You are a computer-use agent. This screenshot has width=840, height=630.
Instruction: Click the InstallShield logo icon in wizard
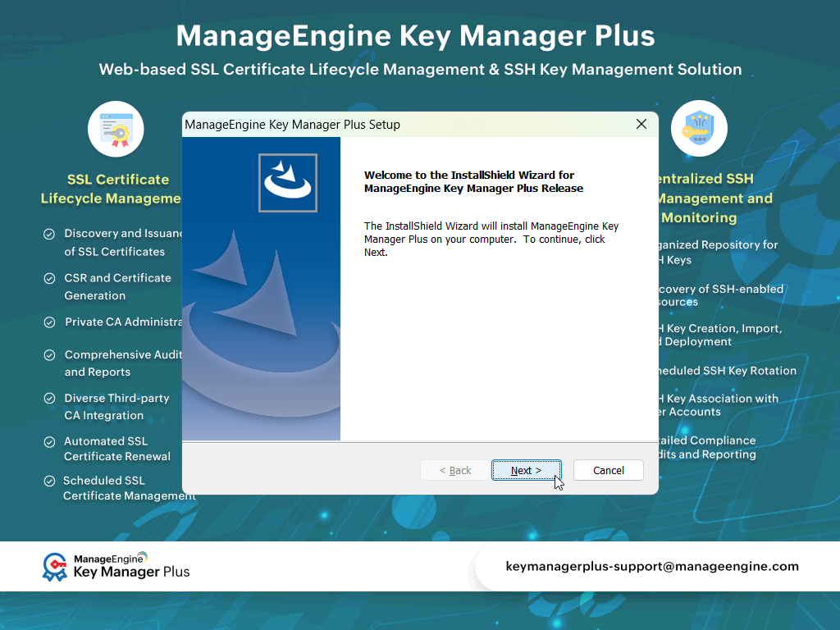pos(288,183)
